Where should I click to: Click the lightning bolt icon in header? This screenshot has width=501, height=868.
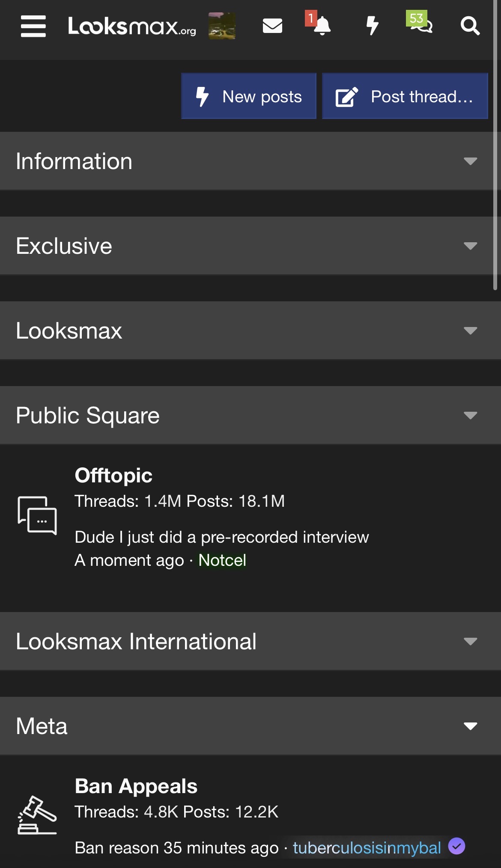373,26
